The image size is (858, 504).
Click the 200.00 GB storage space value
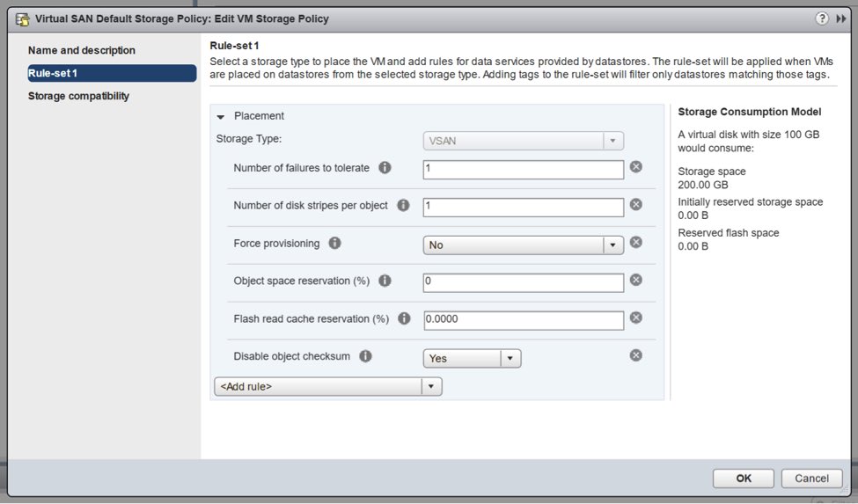tap(702, 185)
